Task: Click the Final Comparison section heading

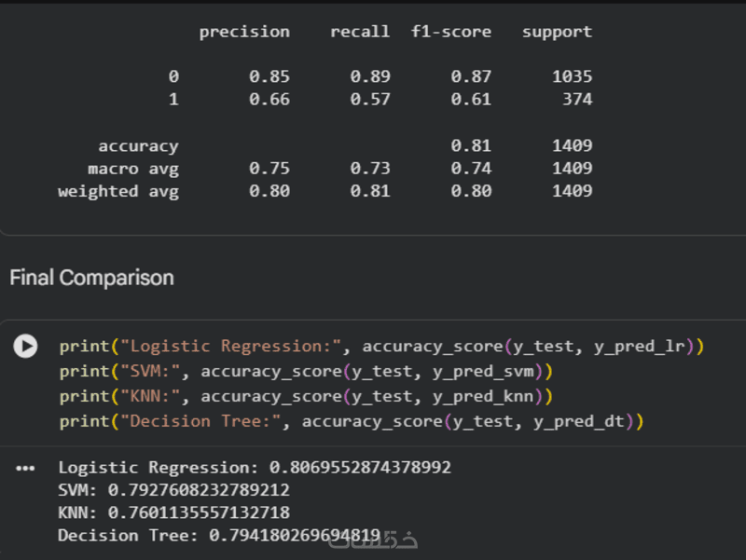Action: tap(91, 278)
